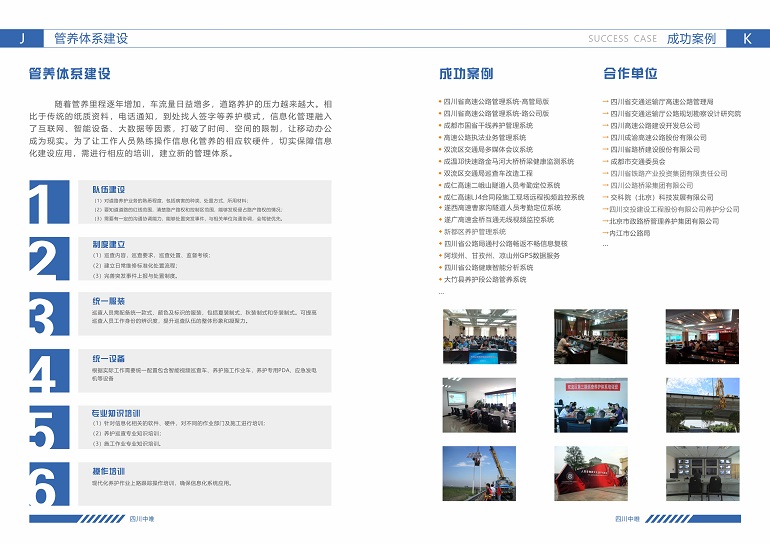This screenshot has width=770, height=544.
Task: Select the 统一设备 heading
Action: [109, 358]
